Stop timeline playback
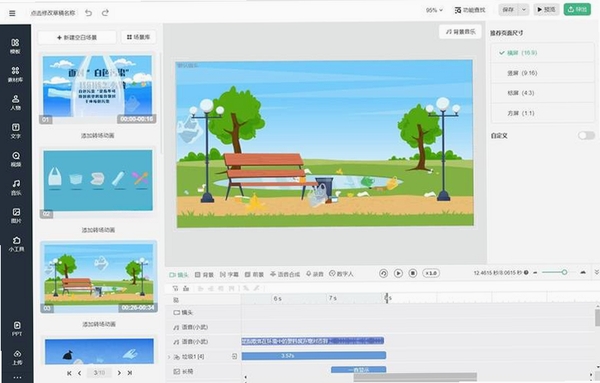 pyautogui.click(x=412, y=273)
